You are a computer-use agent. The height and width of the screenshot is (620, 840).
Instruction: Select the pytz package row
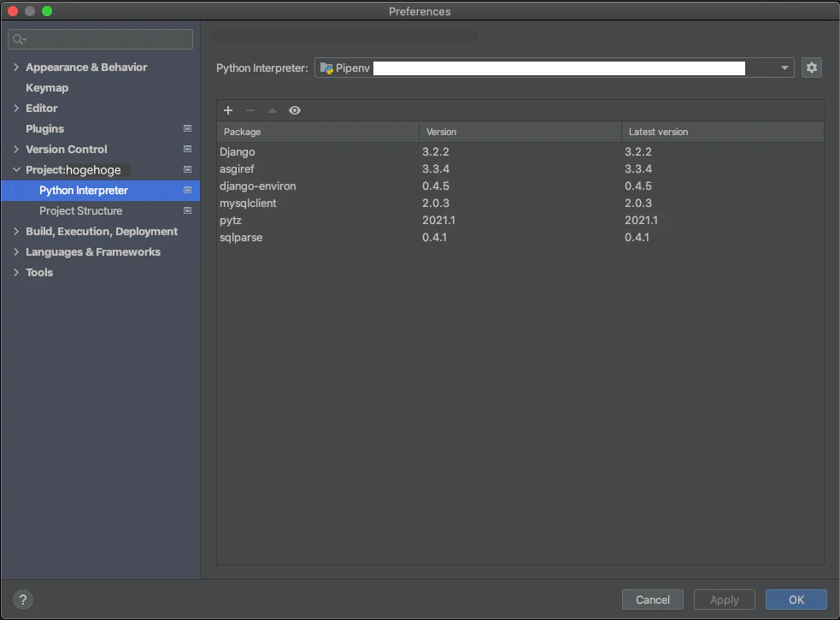point(520,221)
